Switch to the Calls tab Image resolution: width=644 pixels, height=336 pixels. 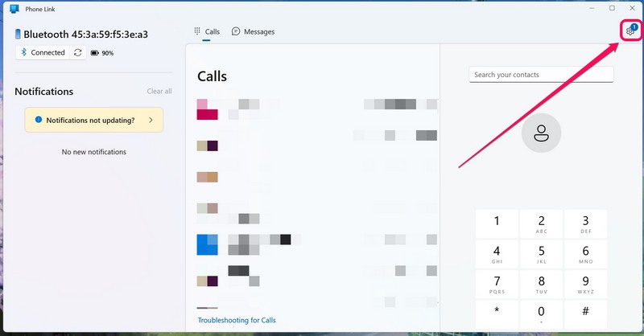tap(207, 31)
